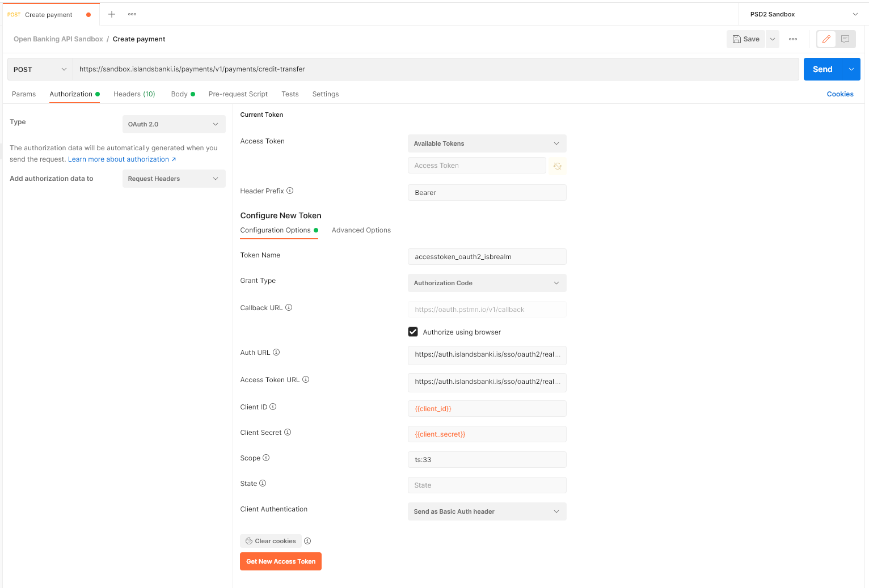
Task: Click the token sync icon beside Access Token
Action: (x=558, y=166)
